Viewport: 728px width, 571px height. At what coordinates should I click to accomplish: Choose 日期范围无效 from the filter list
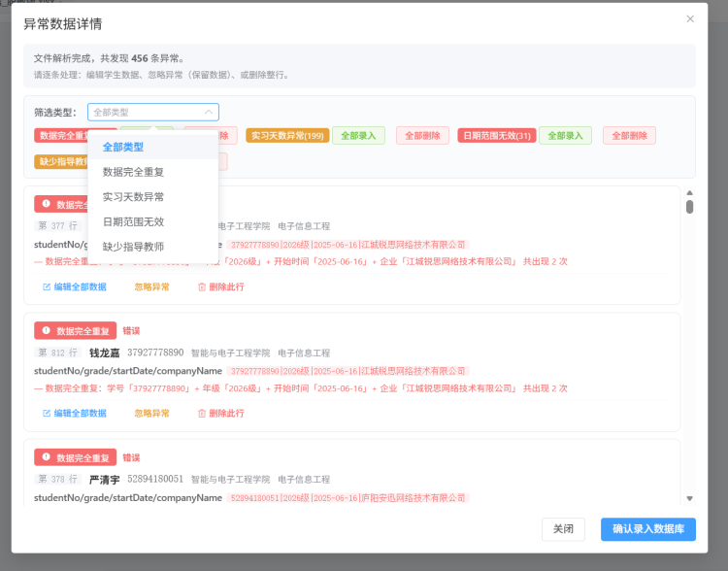[153, 222]
